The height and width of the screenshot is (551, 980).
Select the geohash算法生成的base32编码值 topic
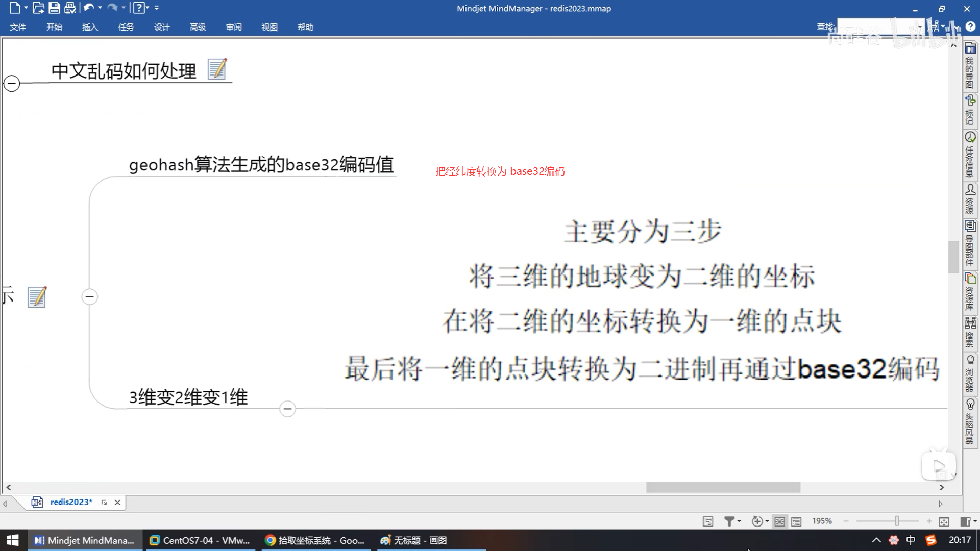[x=261, y=165]
